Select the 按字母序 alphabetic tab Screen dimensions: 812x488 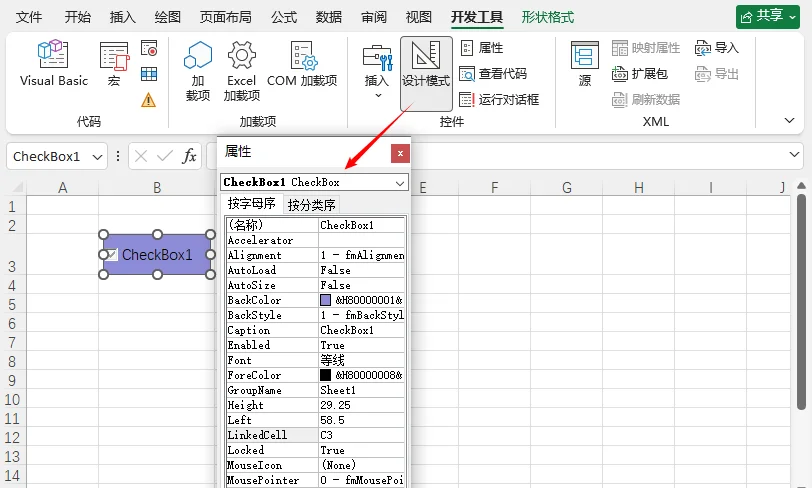252,204
